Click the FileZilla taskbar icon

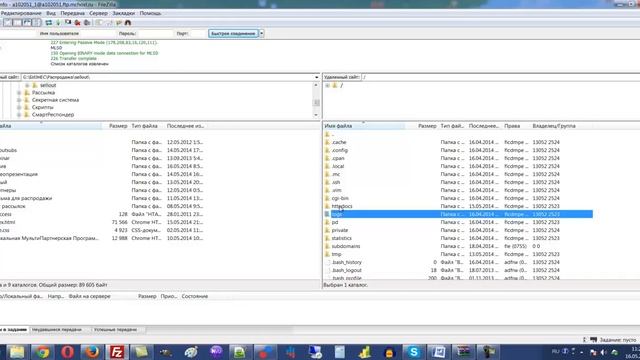[117, 352]
